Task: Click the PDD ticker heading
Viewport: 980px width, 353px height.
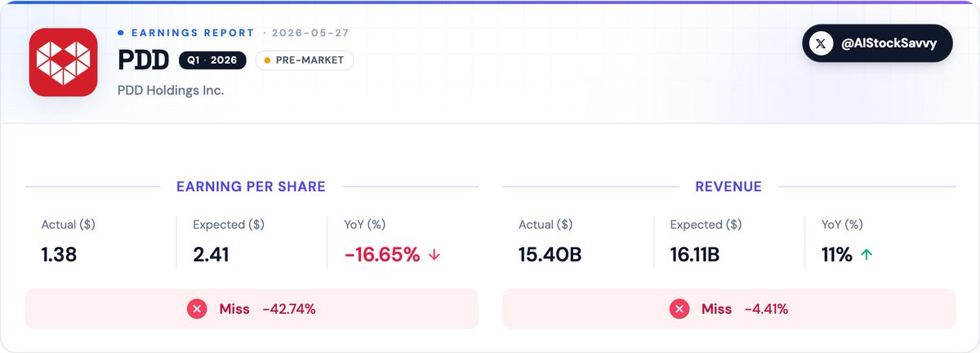Action: tap(144, 60)
